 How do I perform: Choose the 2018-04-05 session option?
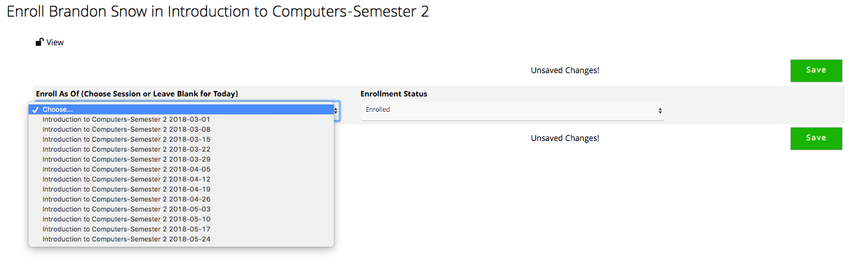(181, 170)
